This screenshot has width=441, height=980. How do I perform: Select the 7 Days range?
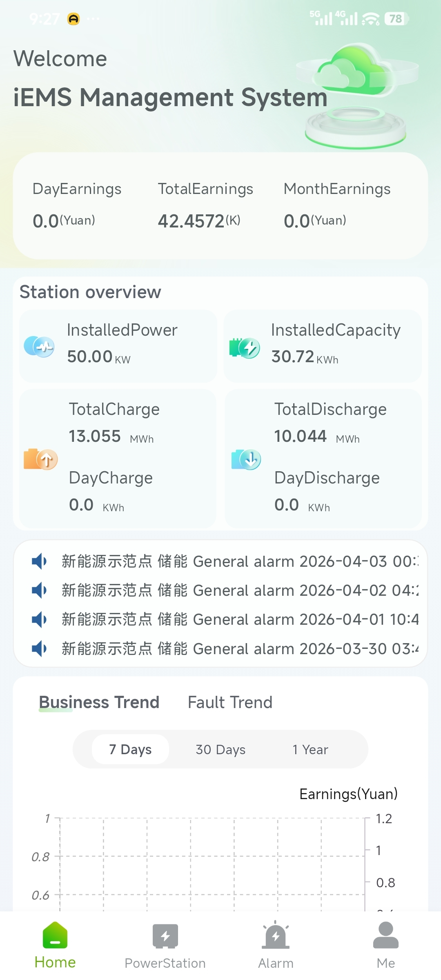tap(130, 749)
